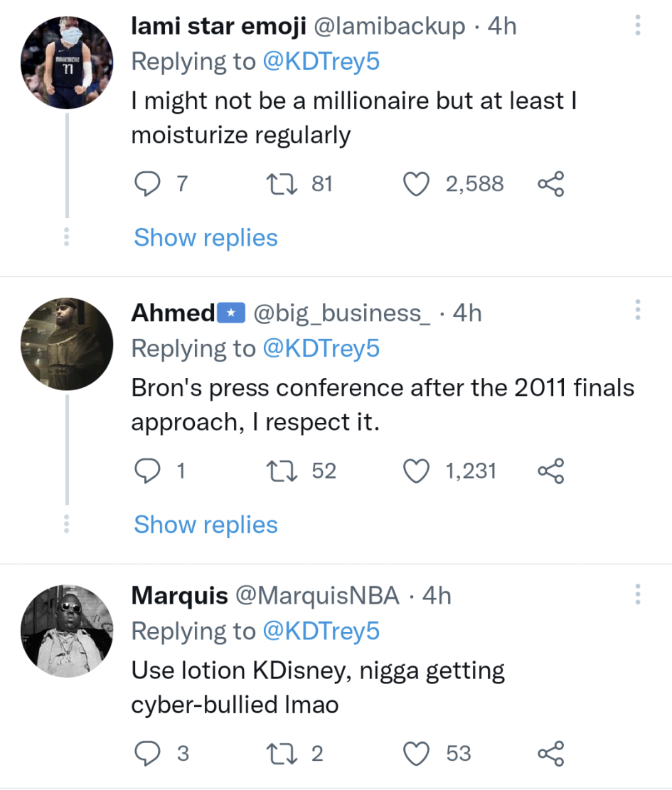Share Ahmed's press conference tweet
Image resolution: width=672 pixels, height=790 pixels.
pyautogui.click(x=551, y=471)
